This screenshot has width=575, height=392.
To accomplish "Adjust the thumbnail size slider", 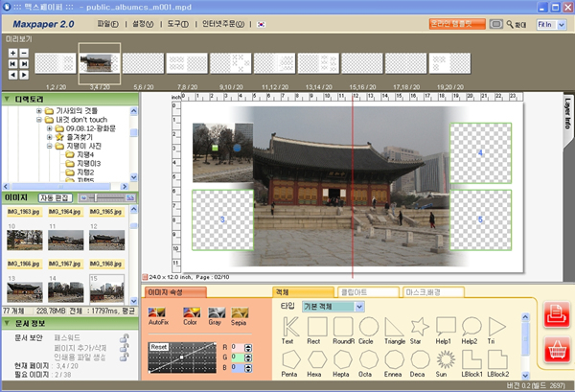I will tap(95, 198).
